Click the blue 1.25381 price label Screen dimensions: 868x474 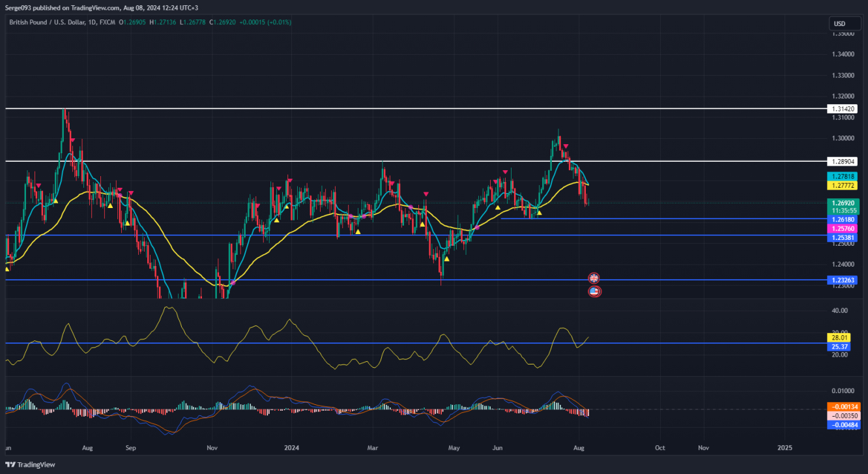843,238
